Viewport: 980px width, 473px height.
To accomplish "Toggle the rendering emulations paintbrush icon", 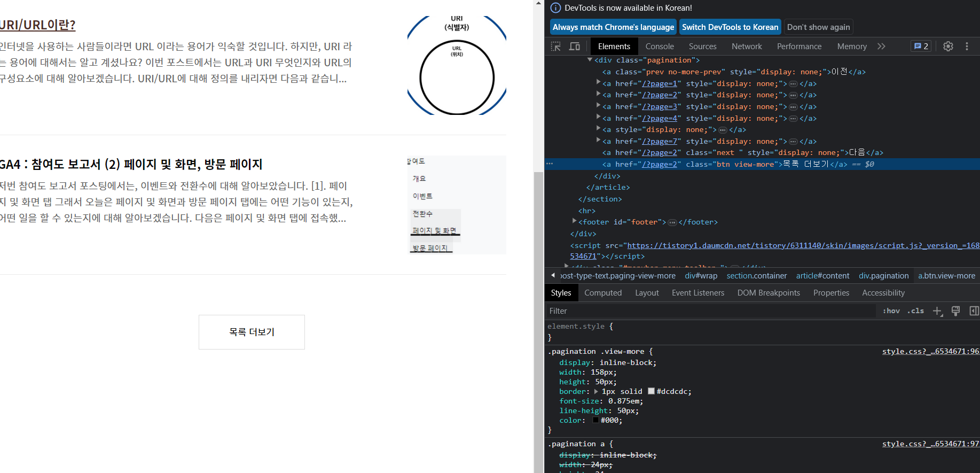I will tap(956, 311).
